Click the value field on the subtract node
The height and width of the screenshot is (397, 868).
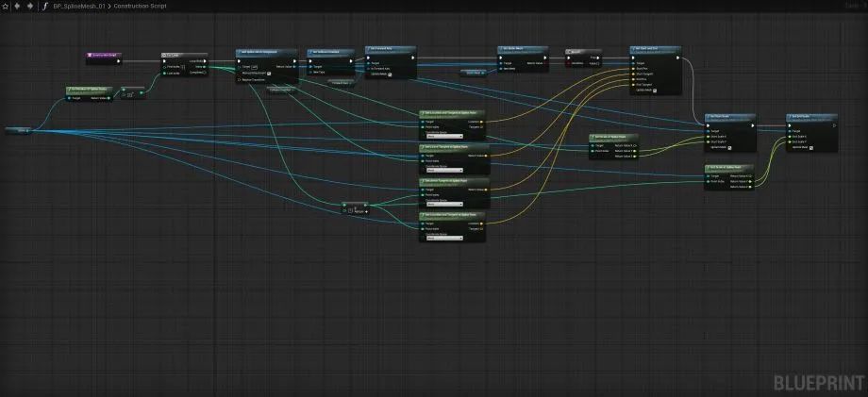click(x=129, y=94)
